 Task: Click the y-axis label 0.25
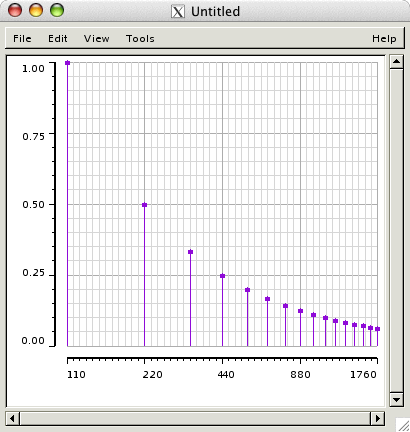33,273
